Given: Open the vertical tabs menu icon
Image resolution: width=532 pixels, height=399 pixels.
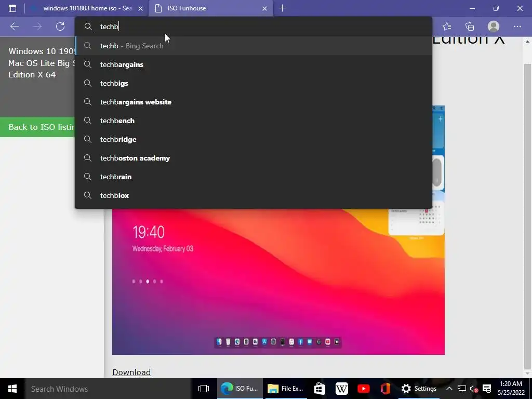Looking at the screenshot, I should tap(12, 8).
